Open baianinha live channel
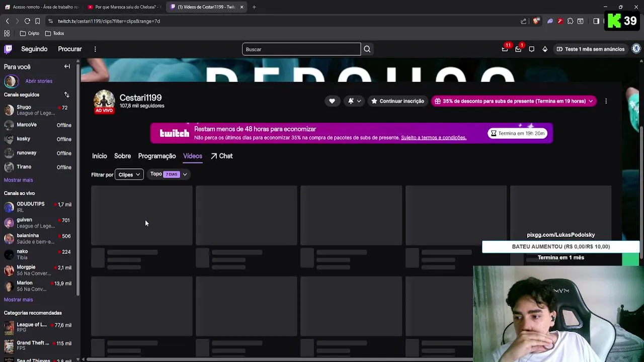 coord(38,238)
